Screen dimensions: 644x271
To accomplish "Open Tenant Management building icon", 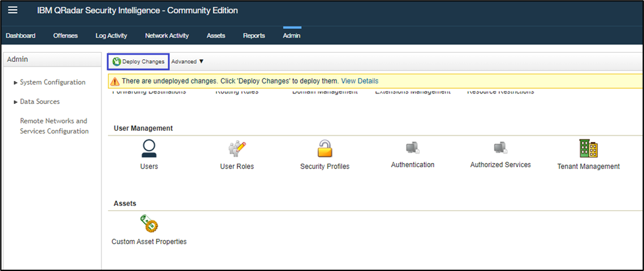I will click(x=588, y=149).
